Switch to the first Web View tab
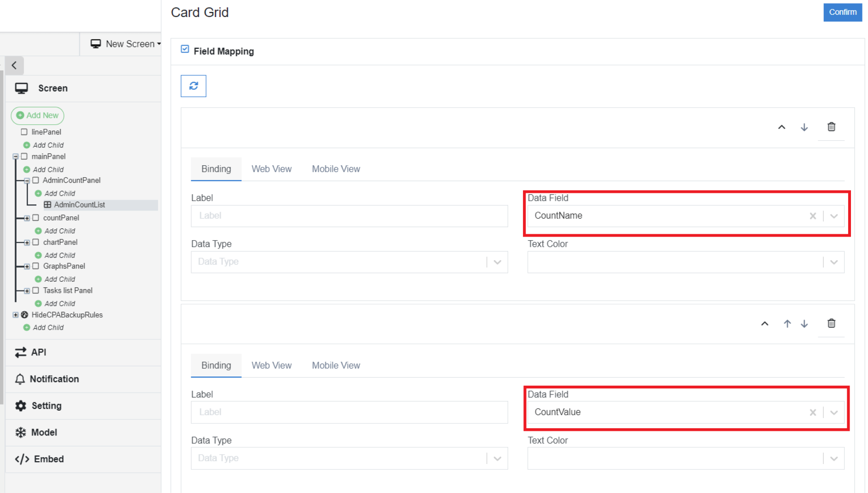868x493 pixels. tap(271, 169)
